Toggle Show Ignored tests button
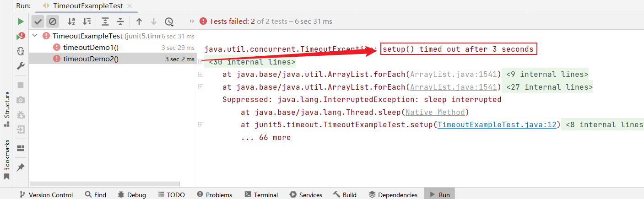 [53, 22]
